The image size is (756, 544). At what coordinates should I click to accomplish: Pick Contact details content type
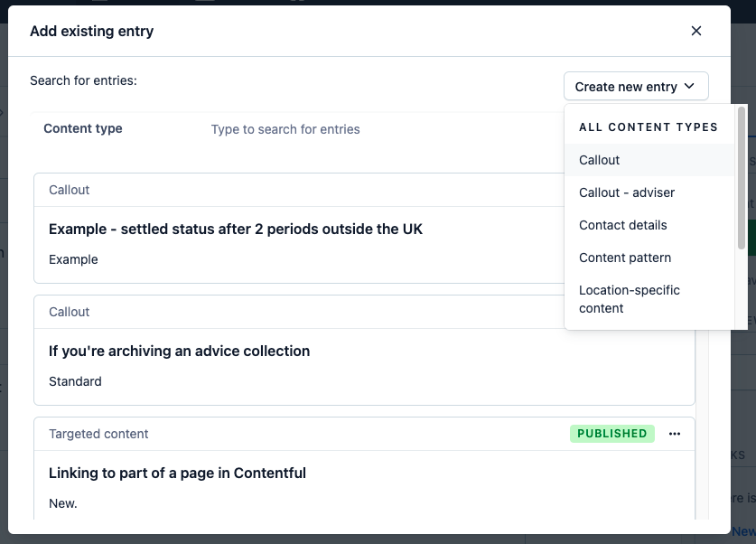[623, 225]
